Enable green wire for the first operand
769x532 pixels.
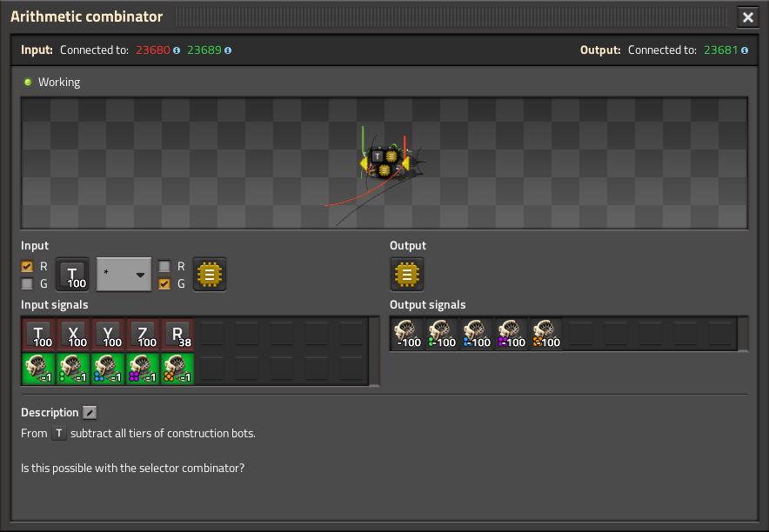coord(27,283)
